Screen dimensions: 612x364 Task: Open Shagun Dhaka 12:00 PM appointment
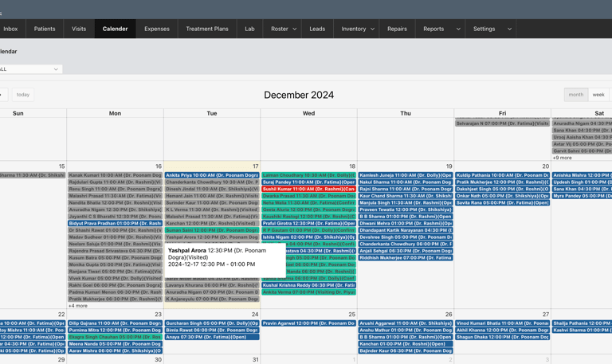tap(502, 337)
